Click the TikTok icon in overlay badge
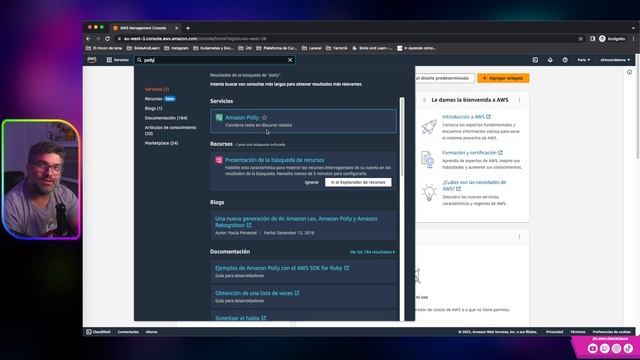 point(628,348)
